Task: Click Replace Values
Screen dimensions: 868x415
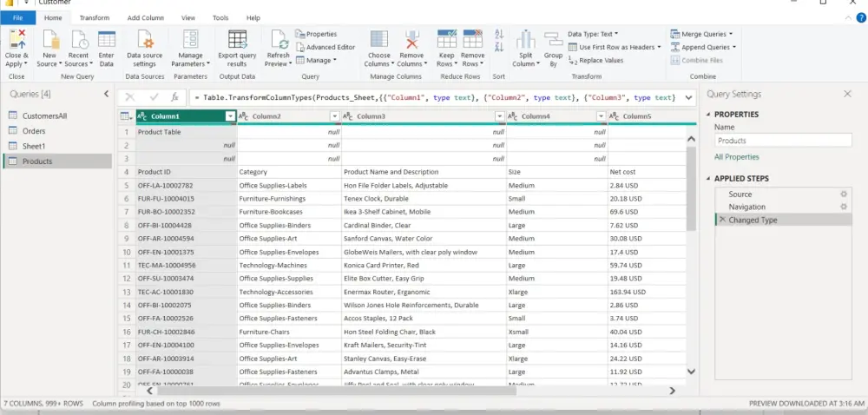Action: click(x=596, y=60)
